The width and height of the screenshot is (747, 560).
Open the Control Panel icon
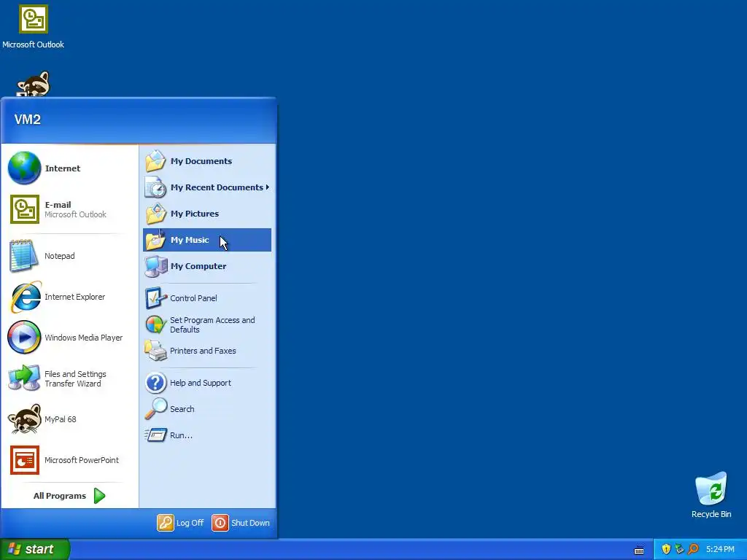pos(156,298)
